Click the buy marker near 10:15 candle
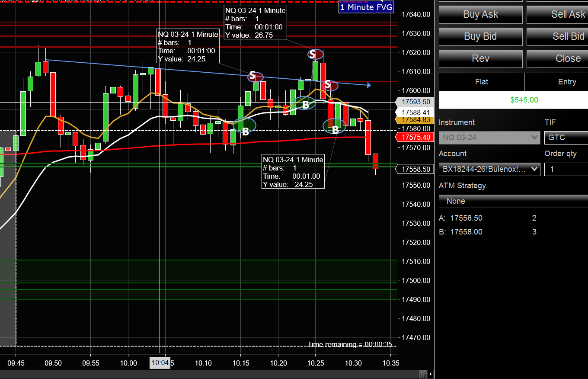The height and width of the screenshot is (379, 588). coord(245,125)
